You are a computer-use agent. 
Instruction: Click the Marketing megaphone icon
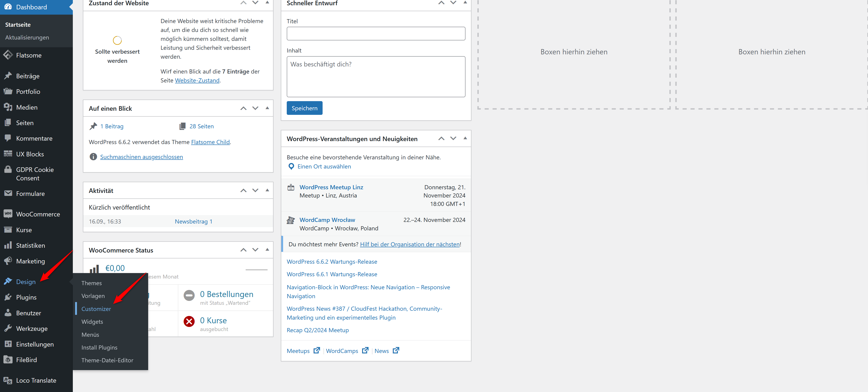click(x=8, y=261)
